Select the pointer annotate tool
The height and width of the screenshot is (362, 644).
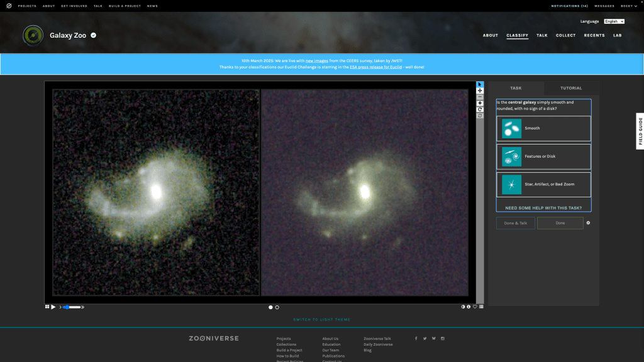[480, 84]
